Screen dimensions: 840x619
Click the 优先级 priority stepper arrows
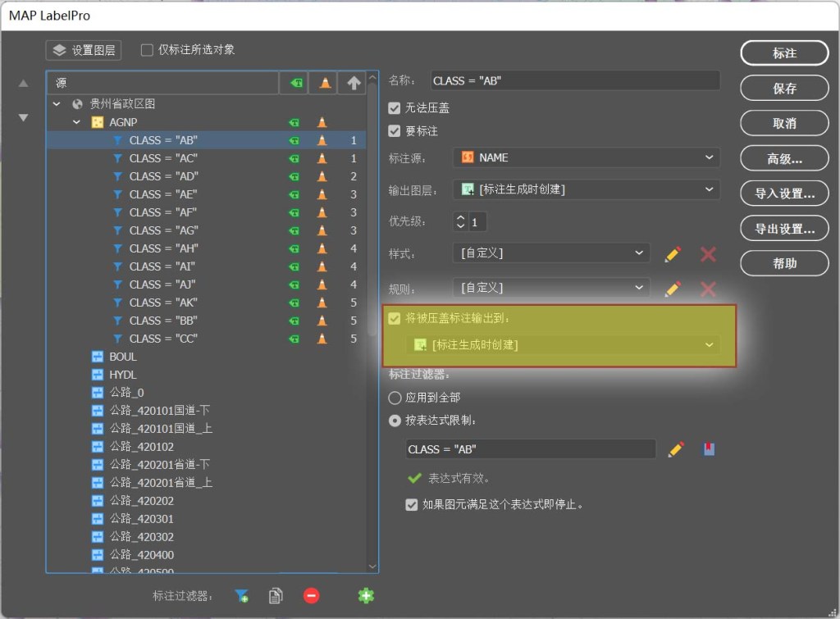coord(460,221)
